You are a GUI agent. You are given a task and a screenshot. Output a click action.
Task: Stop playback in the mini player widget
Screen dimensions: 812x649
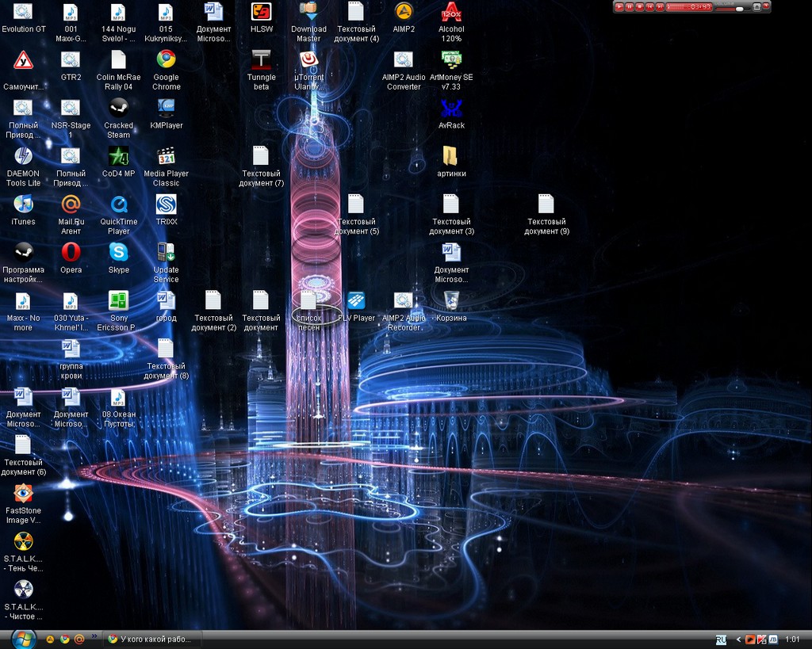[640, 7]
